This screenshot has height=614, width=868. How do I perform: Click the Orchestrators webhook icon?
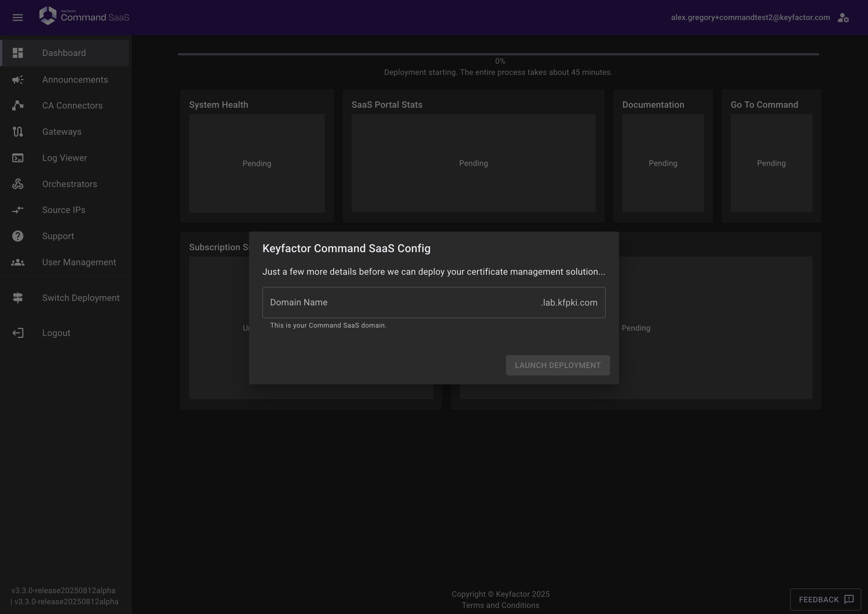coord(18,184)
